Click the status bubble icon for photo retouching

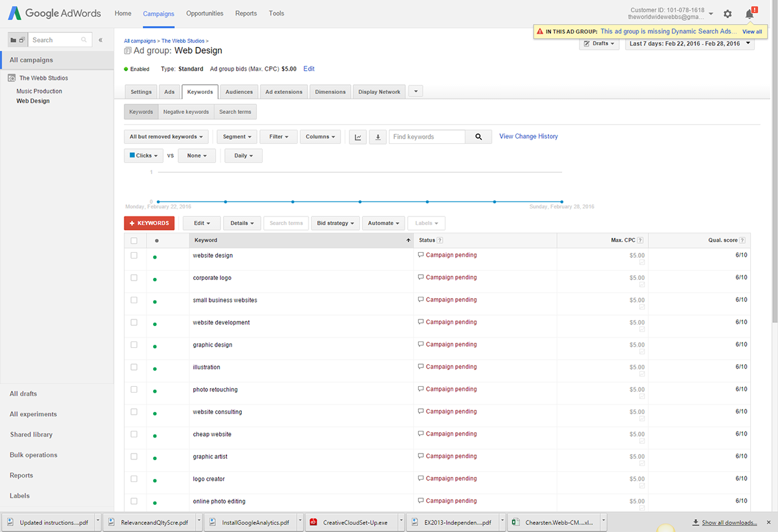click(x=421, y=389)
